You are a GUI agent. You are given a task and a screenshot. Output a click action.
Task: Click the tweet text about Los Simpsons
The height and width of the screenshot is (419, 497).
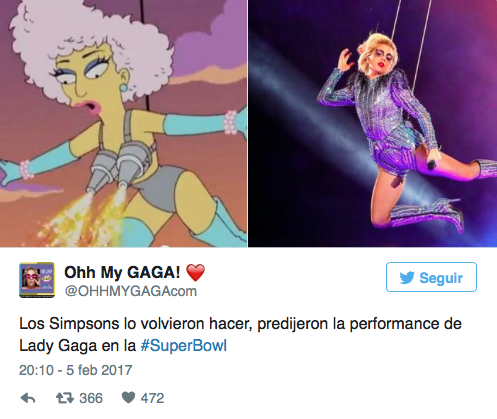pyautogui.click(x=240, y=334)
